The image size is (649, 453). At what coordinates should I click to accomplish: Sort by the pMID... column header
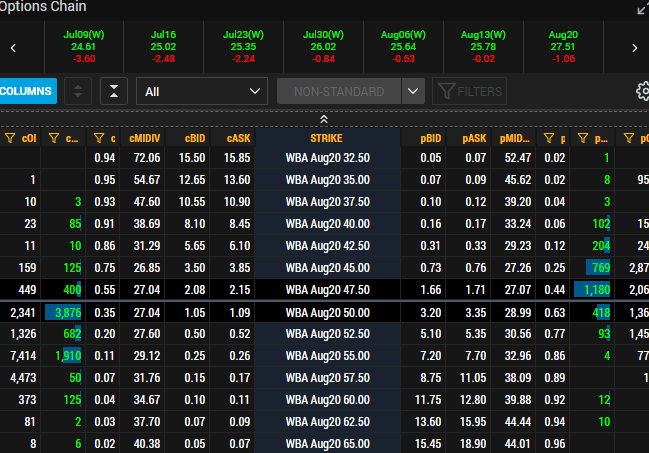[514, 138]
